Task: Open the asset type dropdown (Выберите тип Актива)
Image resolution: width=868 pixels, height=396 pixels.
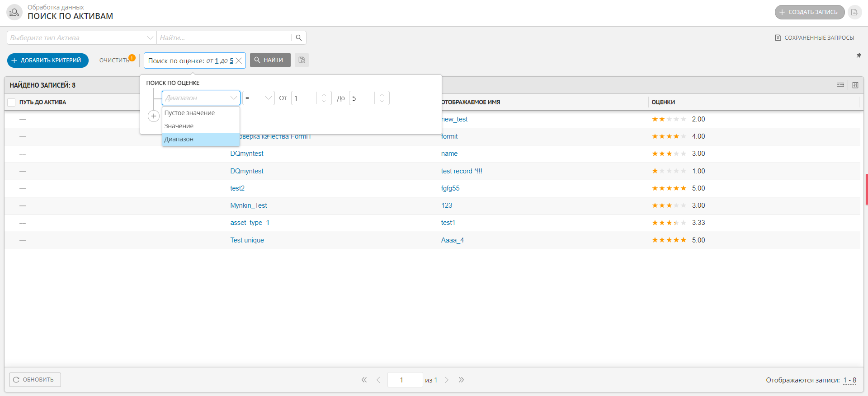Action: [81, 38]
